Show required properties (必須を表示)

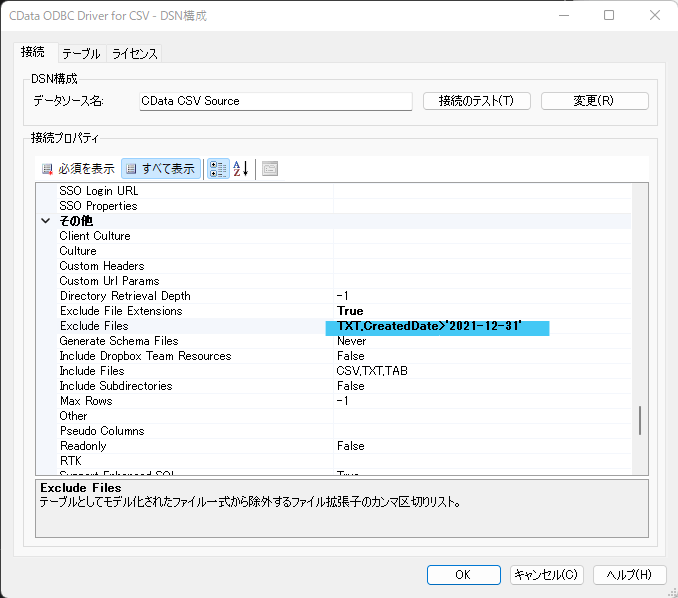click(x=78, y=169)
